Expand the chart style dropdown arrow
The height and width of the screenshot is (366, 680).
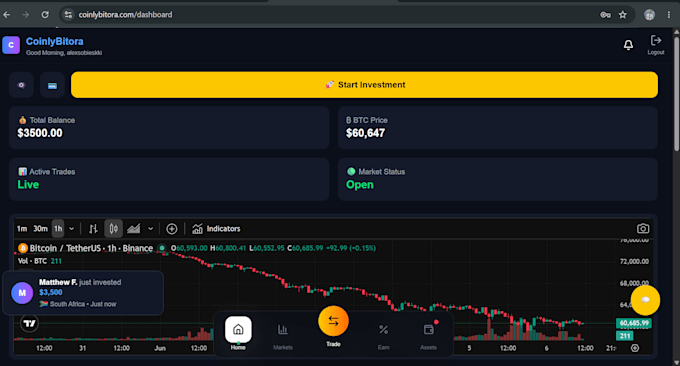(x=150, y=229)
